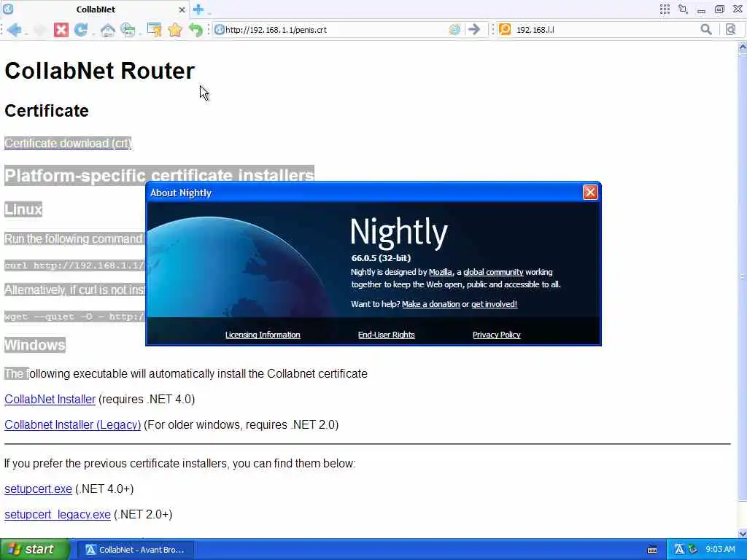
Task: Click the 66.0.5 (32-bit) version text
Action: click(x=381, y=257)
